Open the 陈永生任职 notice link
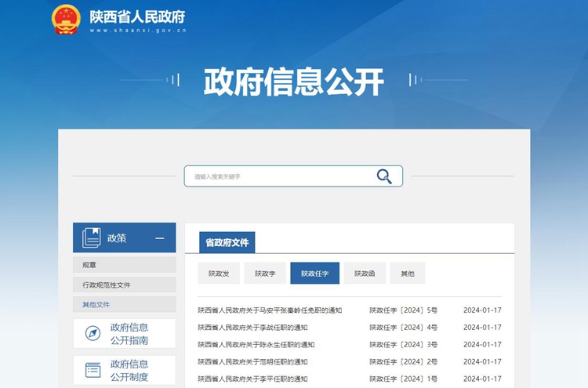Viewport: 588px width, 388px height. [256, 345]
